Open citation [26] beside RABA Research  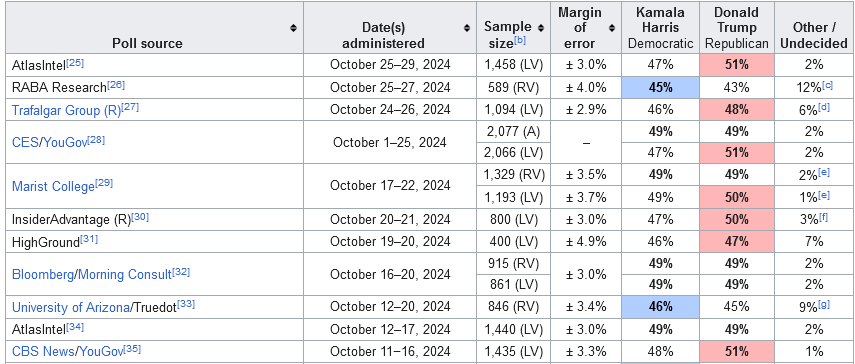(x=116, y=85)
